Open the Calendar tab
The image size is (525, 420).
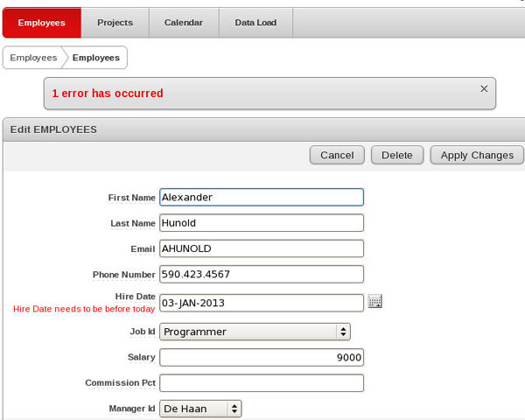(184, 23)
